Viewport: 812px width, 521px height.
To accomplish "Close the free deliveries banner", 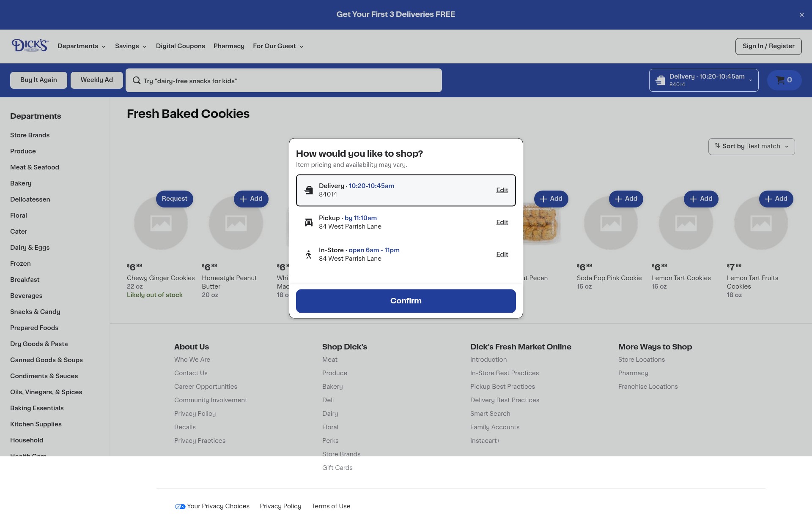I will point(801,15).
